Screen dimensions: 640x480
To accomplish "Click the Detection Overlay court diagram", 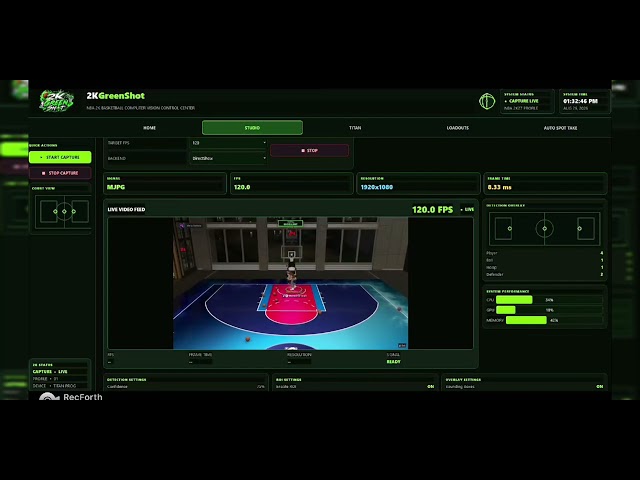I will [x=544, y=229].
